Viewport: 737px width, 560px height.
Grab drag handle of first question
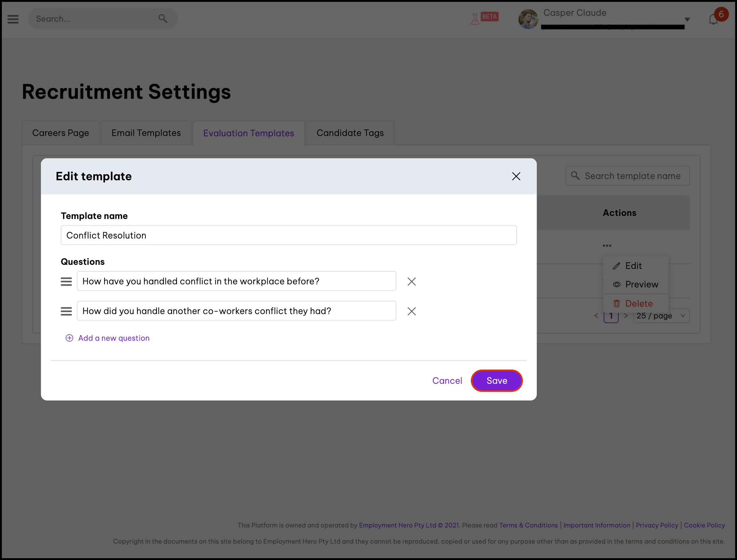(x=66, y=282)
